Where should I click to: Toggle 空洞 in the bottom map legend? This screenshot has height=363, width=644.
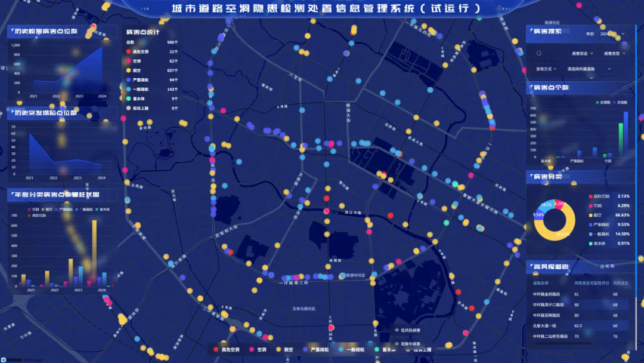click(x=258, y=349)
